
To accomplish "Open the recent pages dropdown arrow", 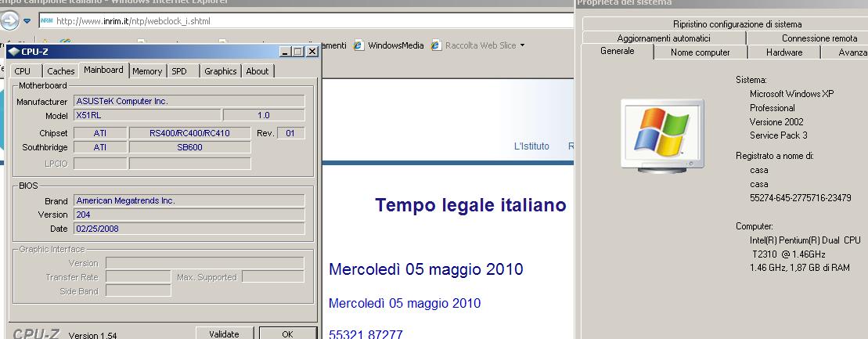I will coord(27,21).
